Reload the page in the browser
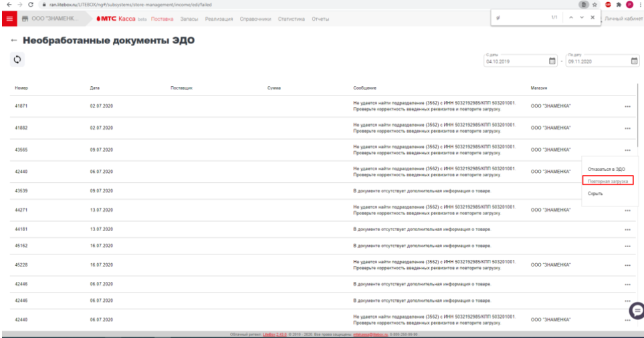This screenshot has width=644, height=338. click(x=31, y=5)
